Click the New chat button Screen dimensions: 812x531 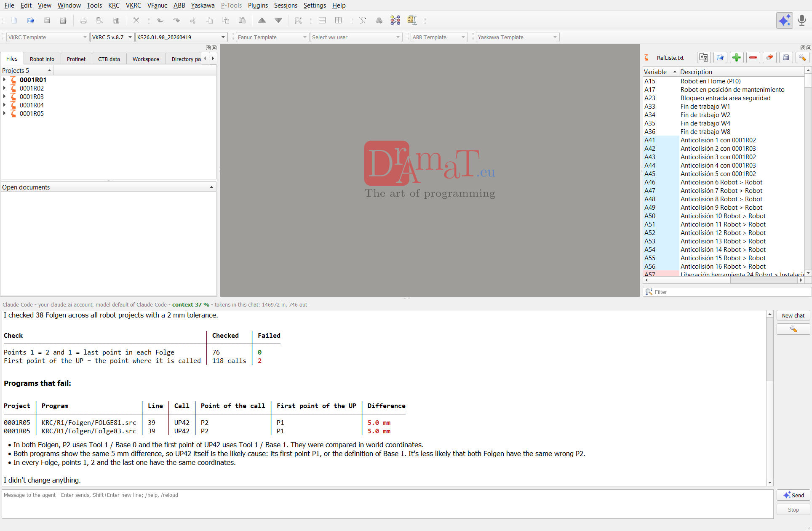point(793,315)
